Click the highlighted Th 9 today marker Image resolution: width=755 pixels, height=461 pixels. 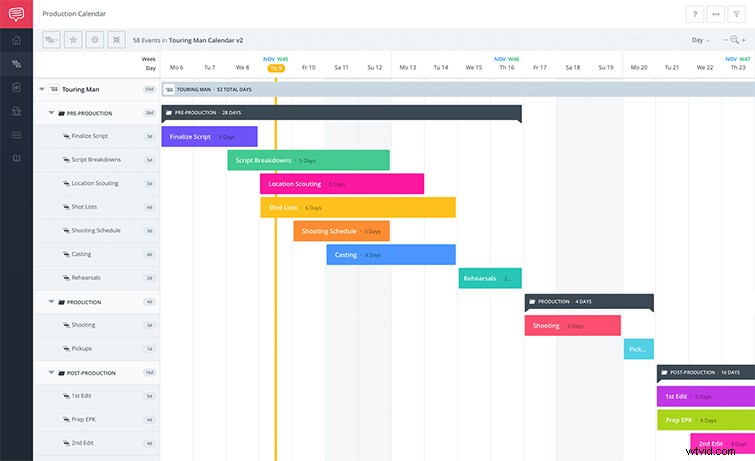click(x=276, y=68)
